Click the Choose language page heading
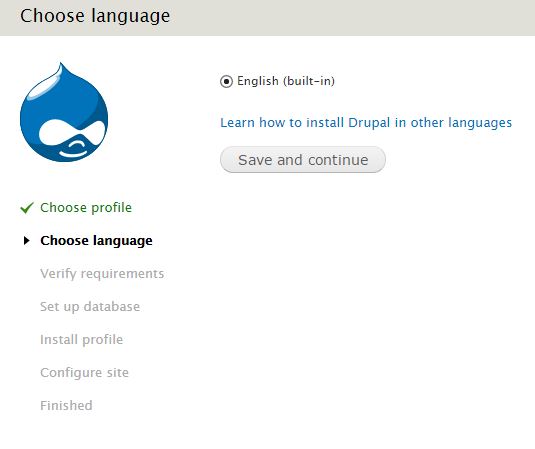This screenshot has height=449, width=535. click(x=95, y=16)
